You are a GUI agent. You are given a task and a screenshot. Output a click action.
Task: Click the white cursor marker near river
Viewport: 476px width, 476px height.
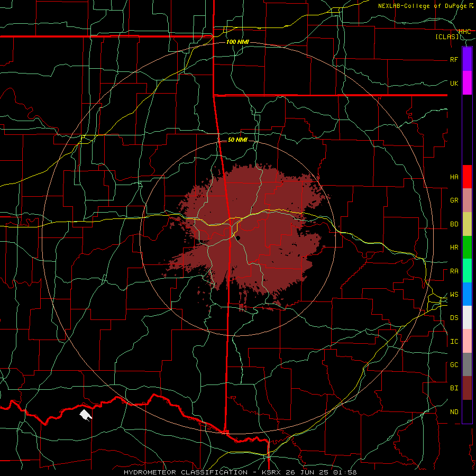coord(86,415)
